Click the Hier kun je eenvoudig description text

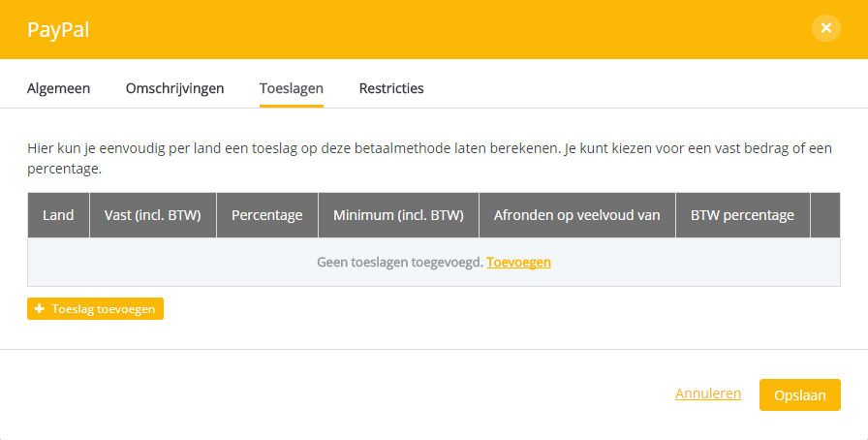429,158
